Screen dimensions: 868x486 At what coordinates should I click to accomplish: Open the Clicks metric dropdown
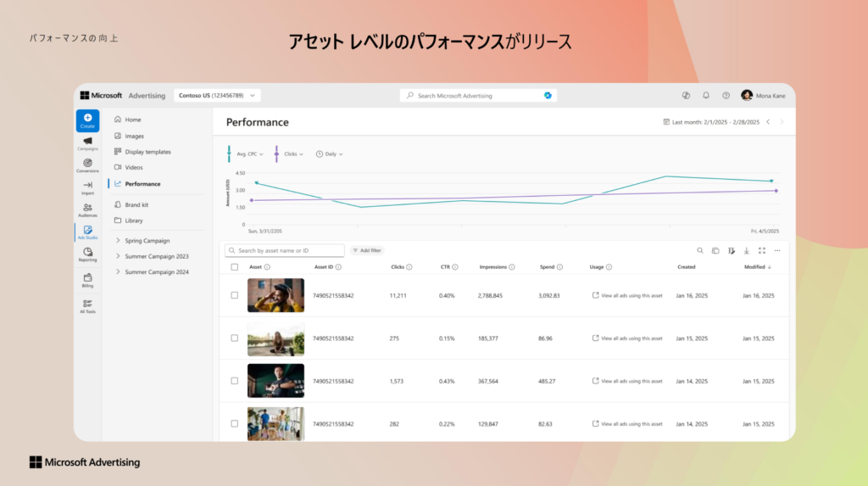(293, 154)
